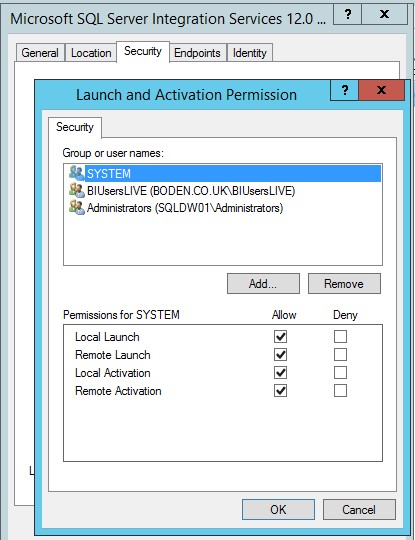The image size is (415, 540).
Task: Check Deny for Remote Launch
Action: (x=340, y=354)
